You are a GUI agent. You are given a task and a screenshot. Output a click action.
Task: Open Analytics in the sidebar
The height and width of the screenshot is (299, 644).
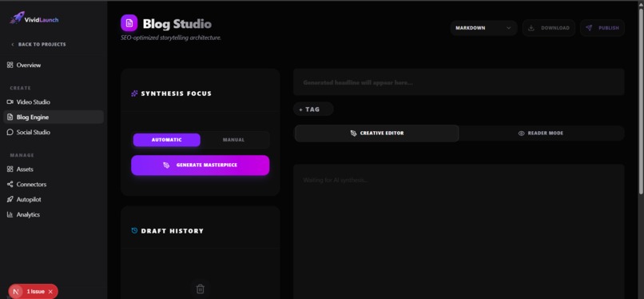pyautogui.click(x=54, y=215)
